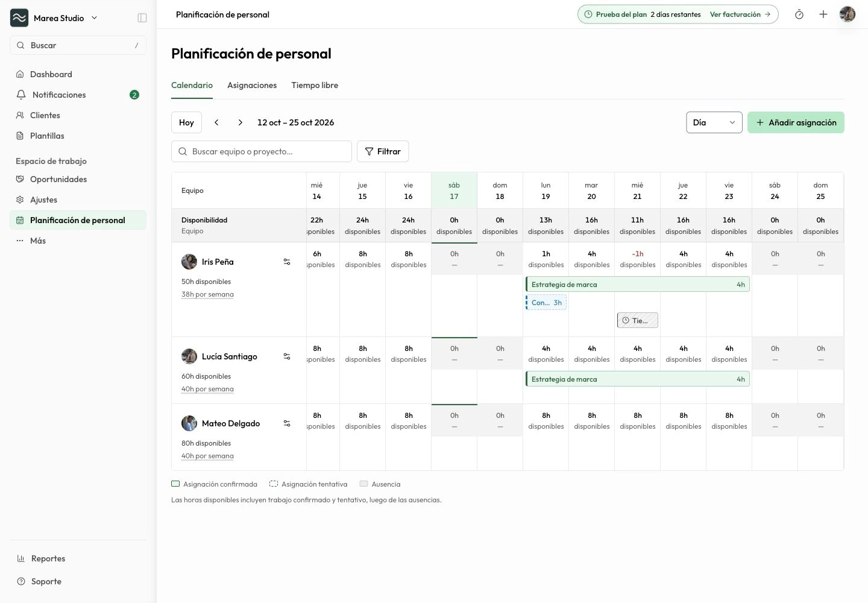Open Reportes in sidebar
The height and width of the screenshot is (603, 868).
pyautogui.click(x=78, y=558)
